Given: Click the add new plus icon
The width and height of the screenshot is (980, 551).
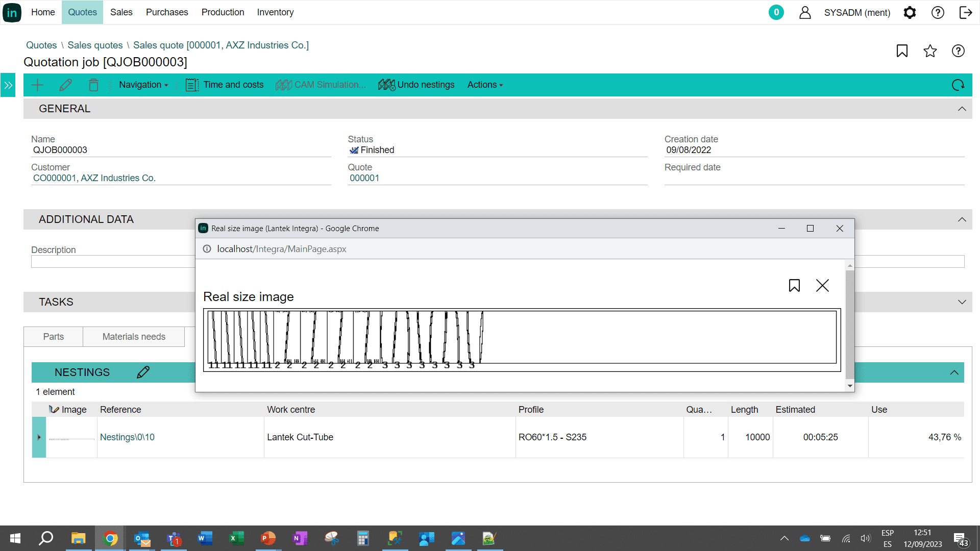Looking at the screenshot, I should pos(37,85).
